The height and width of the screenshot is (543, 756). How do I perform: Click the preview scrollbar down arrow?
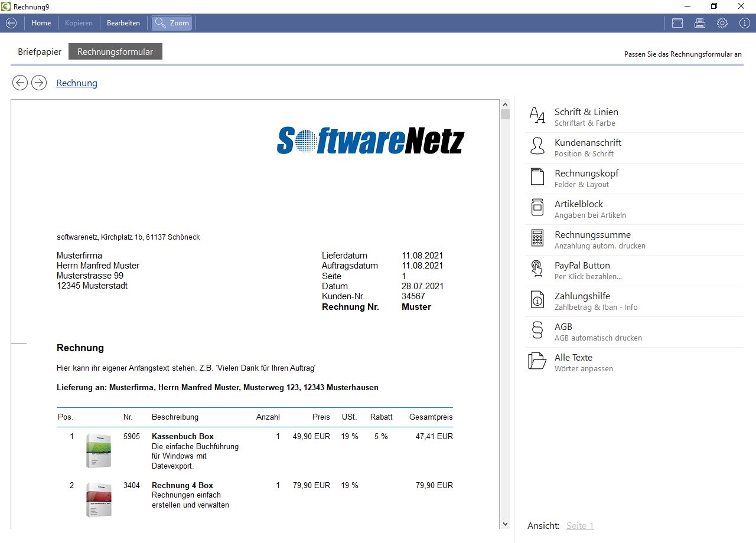click(x=505, y=524)
